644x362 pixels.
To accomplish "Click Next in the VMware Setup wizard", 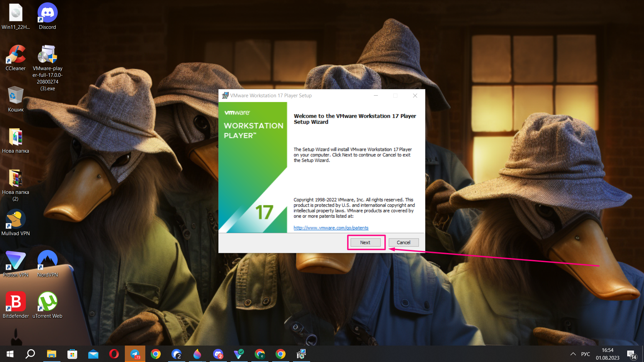I will coord(365,243).
